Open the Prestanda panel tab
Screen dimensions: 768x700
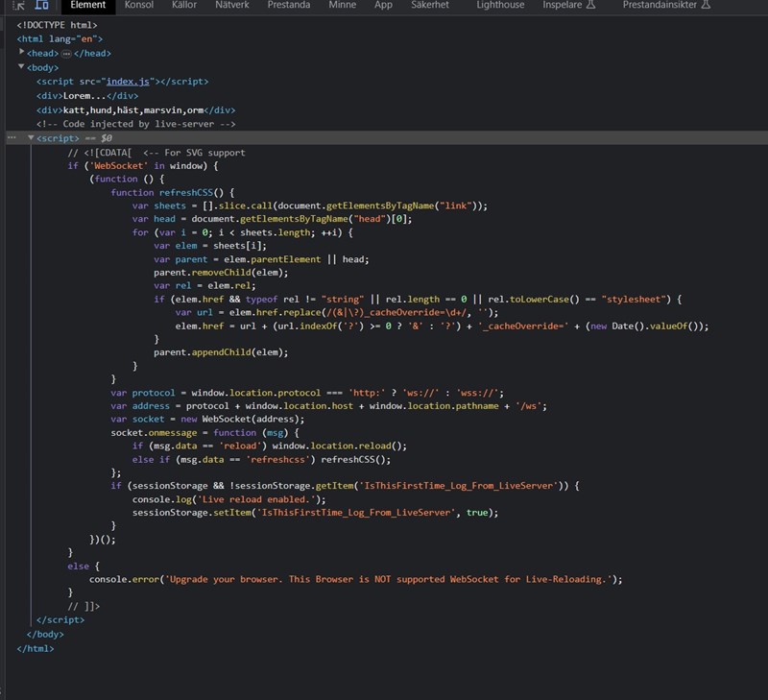click(290, 5)
